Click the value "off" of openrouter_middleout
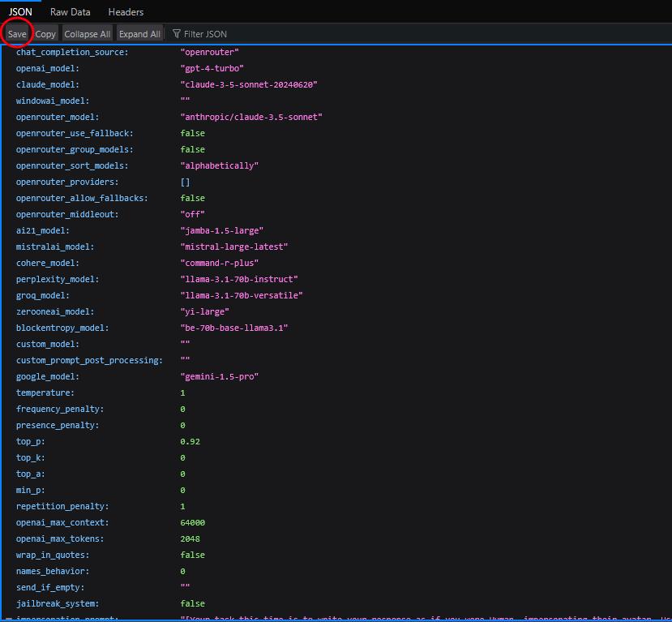The image size is (672, 622). (192, 214)
